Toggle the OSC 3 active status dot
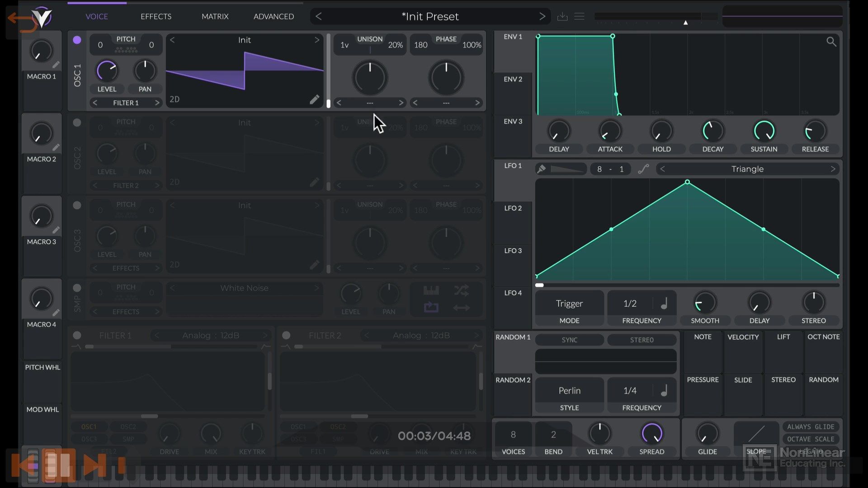This screenshot has width=868, height=488. pos(77,205)
